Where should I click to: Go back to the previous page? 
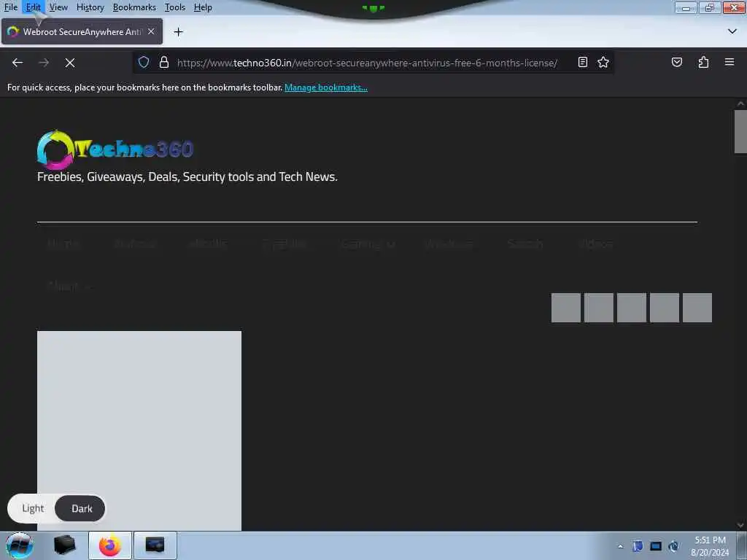coord(18,63)
